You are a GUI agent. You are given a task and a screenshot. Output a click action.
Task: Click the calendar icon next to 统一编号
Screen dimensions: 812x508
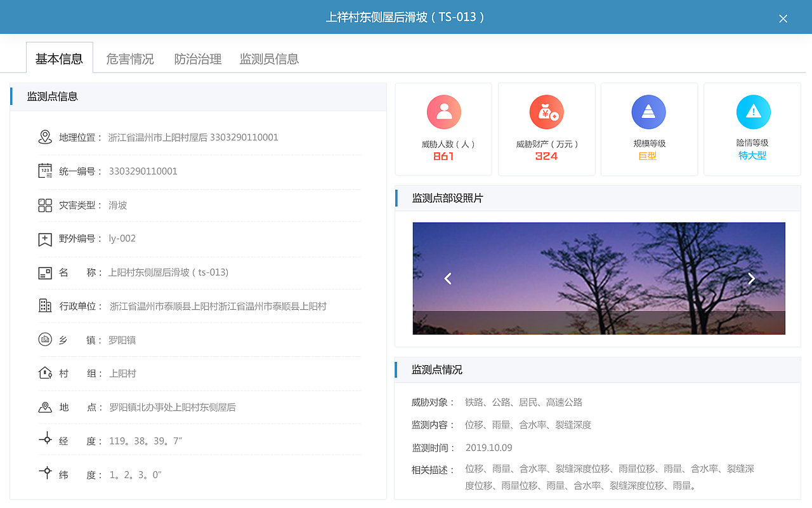click(45, 170)
